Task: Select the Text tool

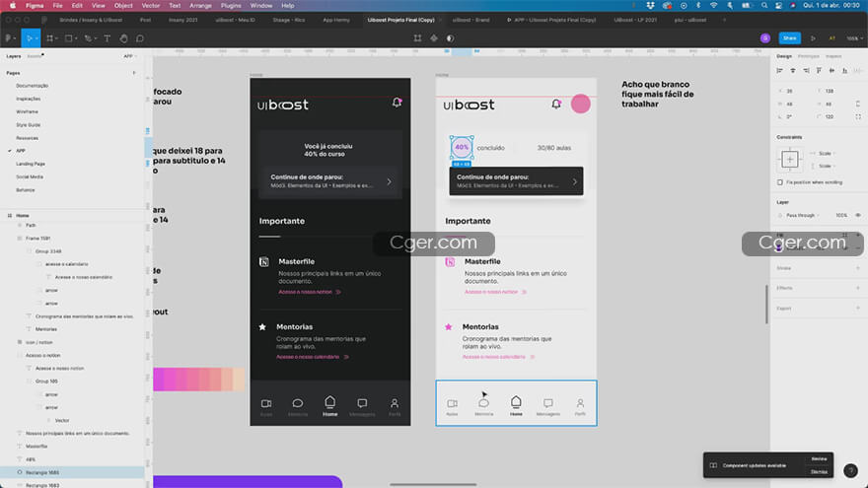Action: (108, 38)
